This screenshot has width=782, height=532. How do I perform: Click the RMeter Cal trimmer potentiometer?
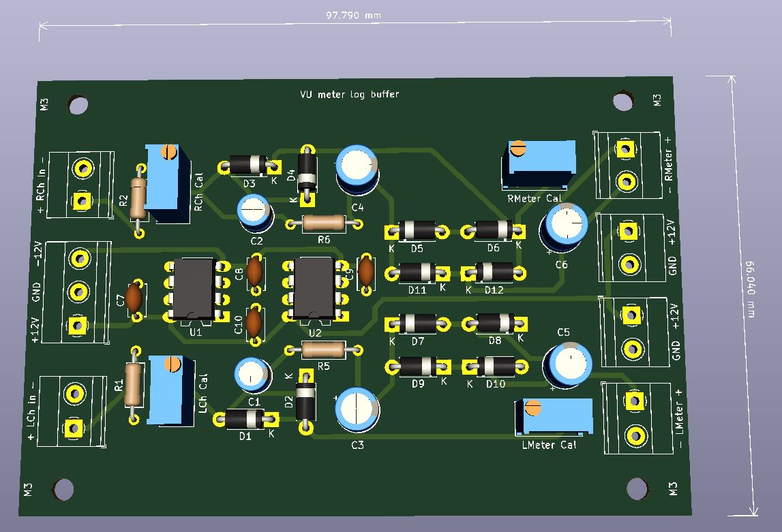click(x=539, y=164)
